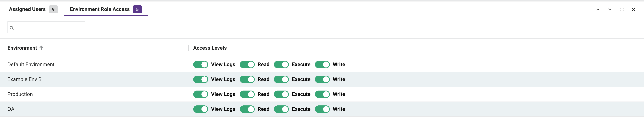Turn off Read access for QA

247,109
